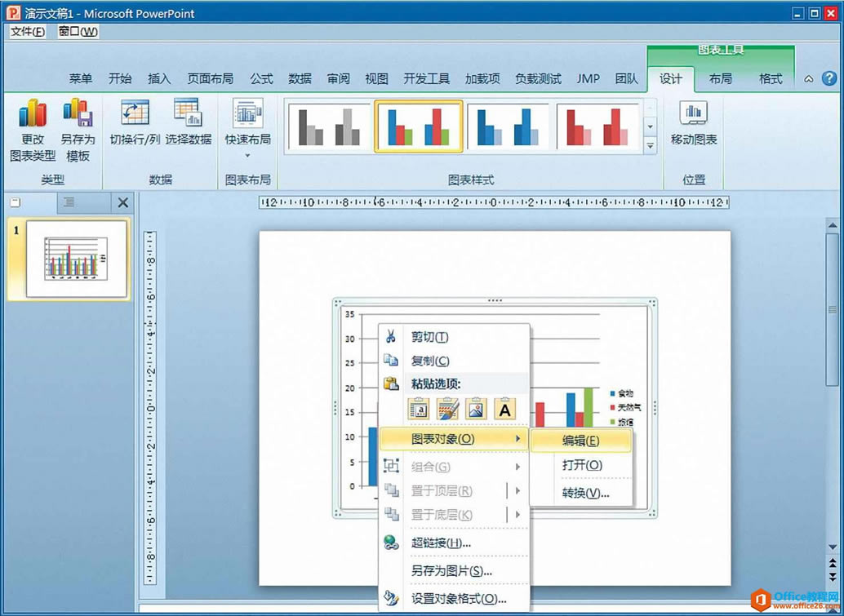This screenshot has height=616, width=844.
Task: Open the Data (数据) ribbon tab
Action: click(x=300, y=78)
